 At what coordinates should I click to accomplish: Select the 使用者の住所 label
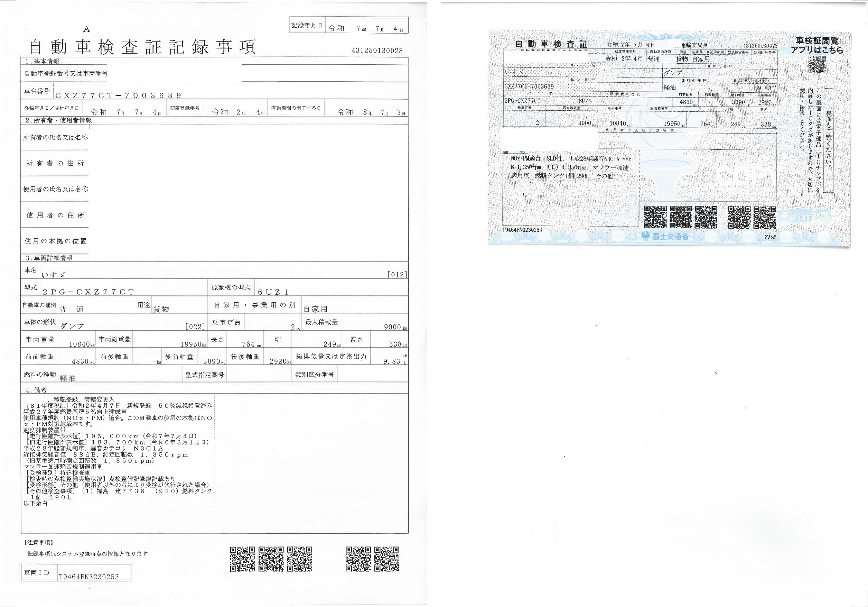point(55,215)
